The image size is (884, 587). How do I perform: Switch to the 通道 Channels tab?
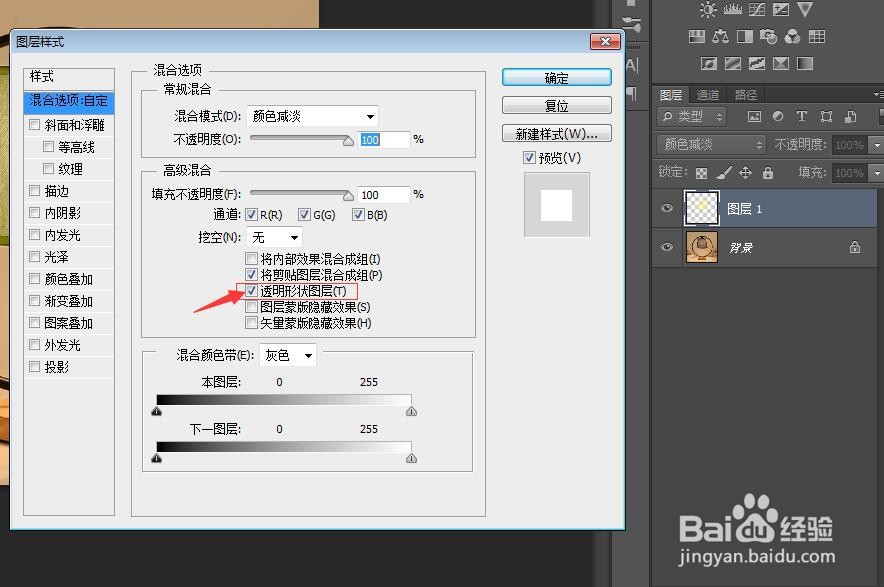[x=707, y=94]
